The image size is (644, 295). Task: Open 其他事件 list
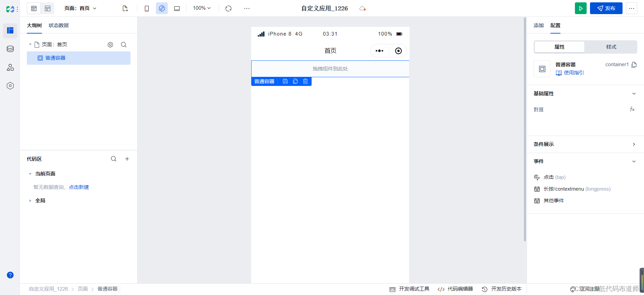click(549, 201)
